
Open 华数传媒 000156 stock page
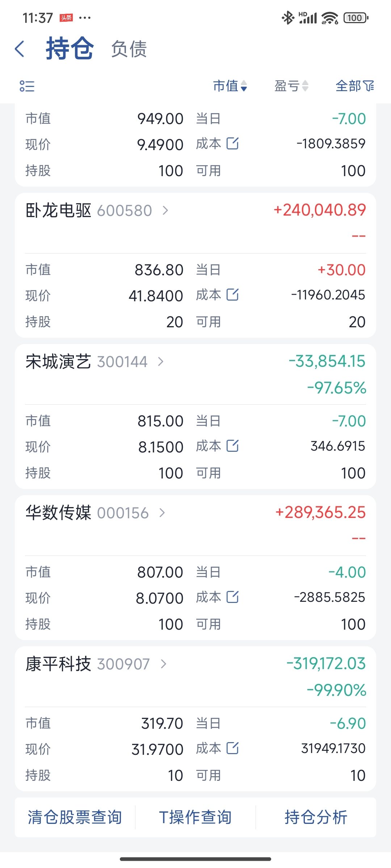162,513
